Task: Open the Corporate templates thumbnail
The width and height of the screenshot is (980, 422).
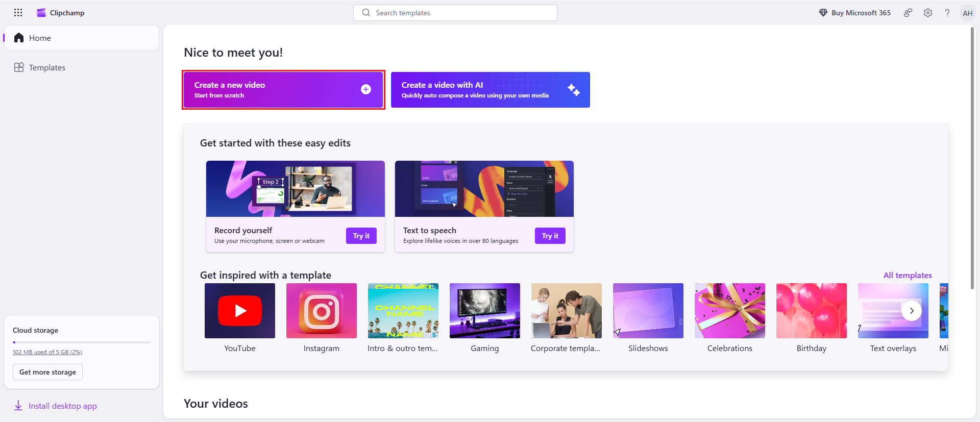Action: [567, 311]
